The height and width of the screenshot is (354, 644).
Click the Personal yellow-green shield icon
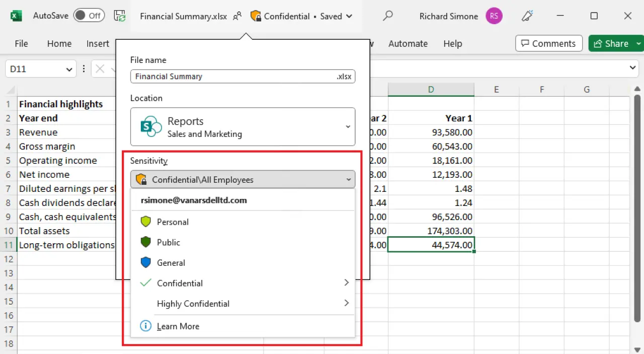click(x=145, y=222)
